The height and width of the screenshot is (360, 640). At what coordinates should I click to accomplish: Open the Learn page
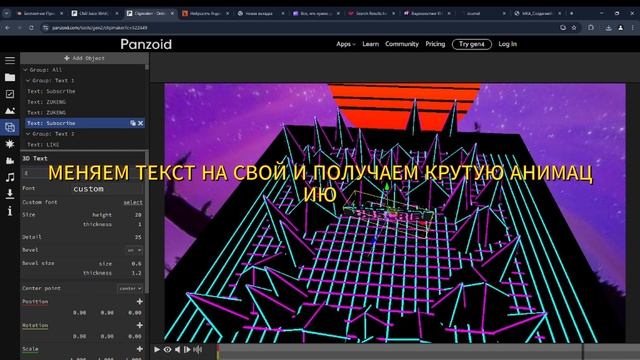[371, 44]
